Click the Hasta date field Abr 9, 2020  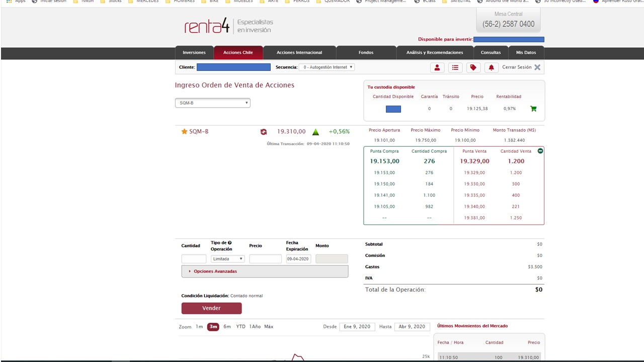pyautogui.click(x=412, y=327)
